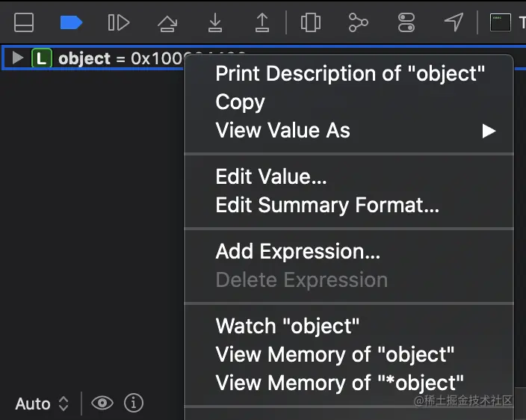Select Add Expression… menu entry
The image size is (526, 420).
tap(298, 252)
